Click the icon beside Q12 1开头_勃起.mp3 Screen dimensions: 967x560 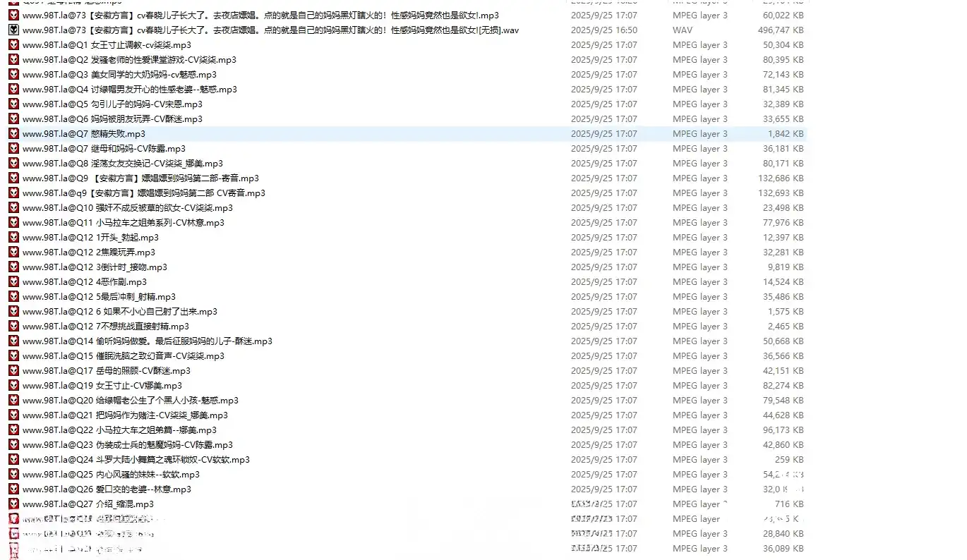(13, 237)
